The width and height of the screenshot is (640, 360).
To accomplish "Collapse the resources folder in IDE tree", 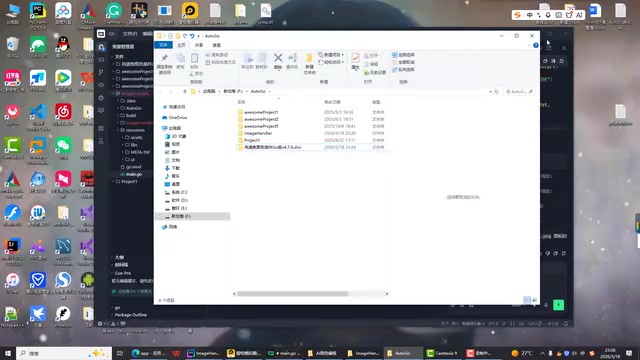I will (118, 130).
